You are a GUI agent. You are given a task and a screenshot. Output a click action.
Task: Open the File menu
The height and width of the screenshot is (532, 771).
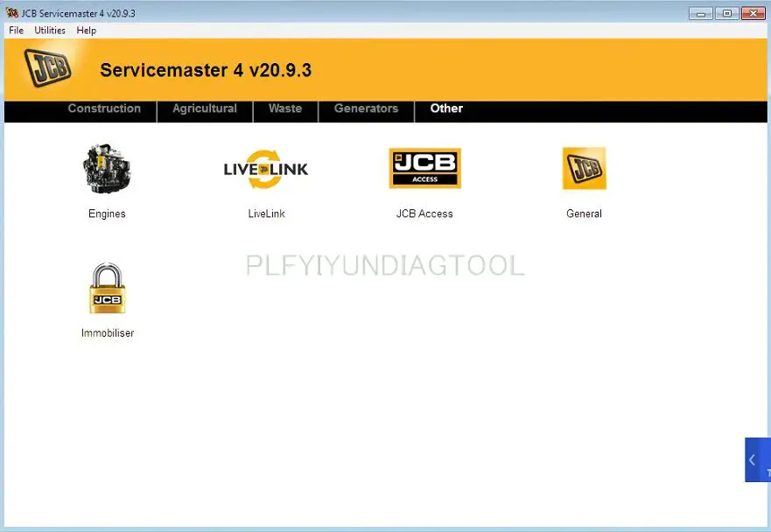tap(17, 31)
